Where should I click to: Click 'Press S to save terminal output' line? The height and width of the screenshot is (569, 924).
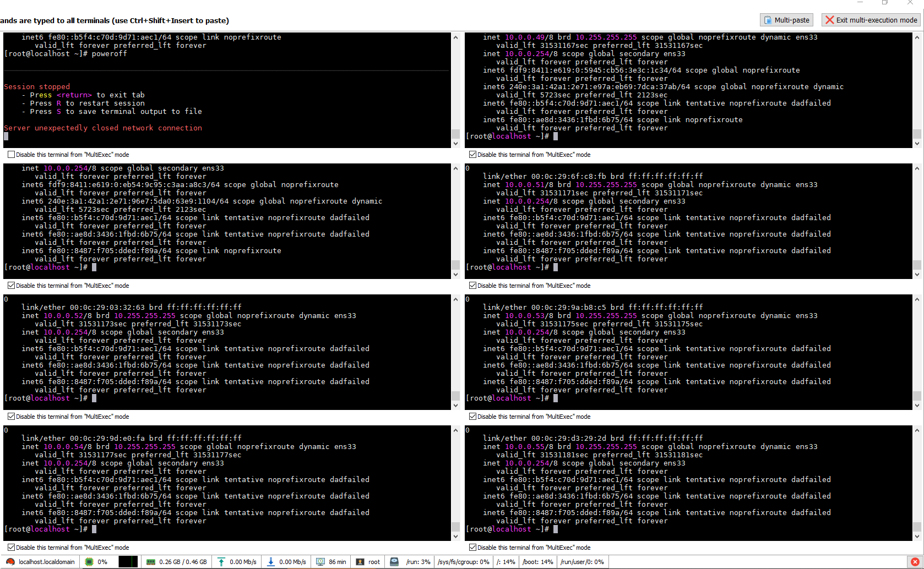click(x=112, y=111)
